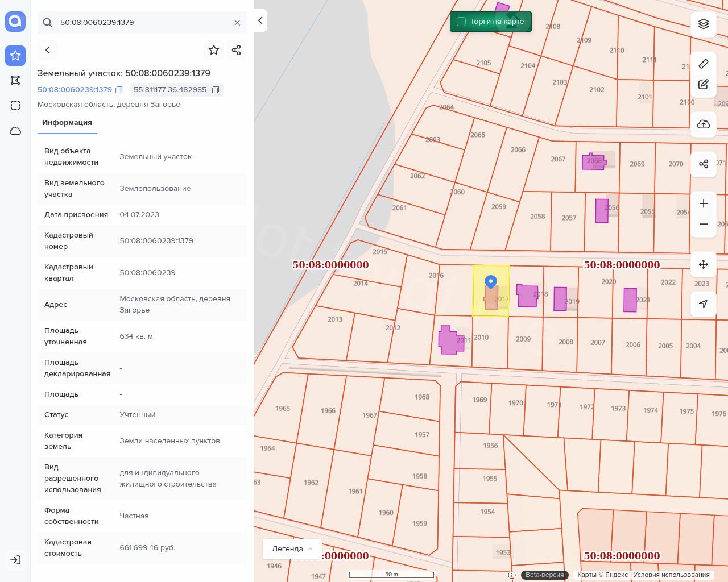
Task: Zoom in on the map
Action: pos(704,203)
